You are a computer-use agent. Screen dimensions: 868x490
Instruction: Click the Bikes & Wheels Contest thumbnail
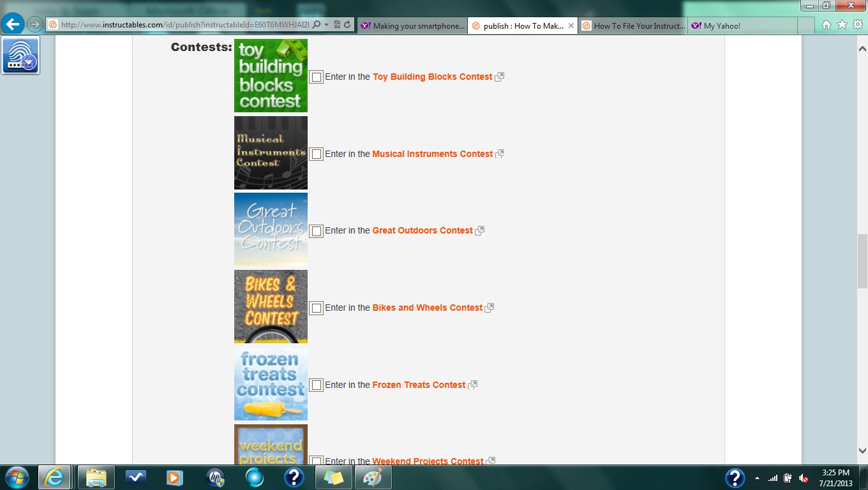click(271, 306)
